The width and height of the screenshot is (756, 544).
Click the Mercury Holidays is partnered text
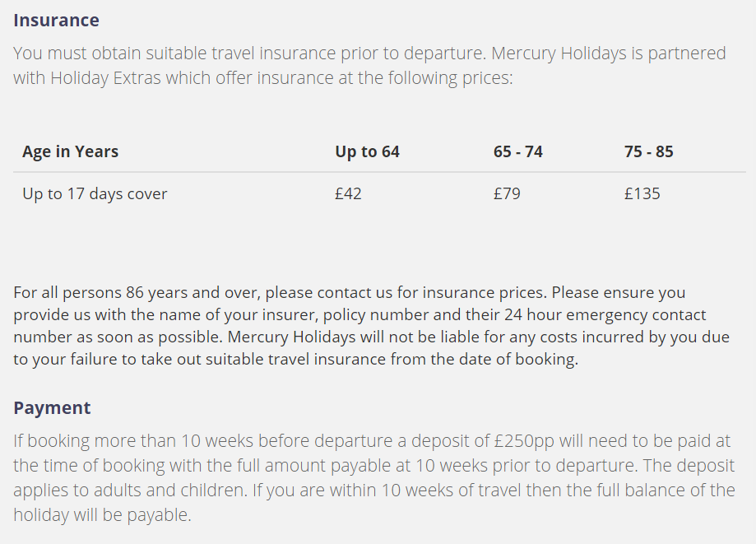[609, 53]
